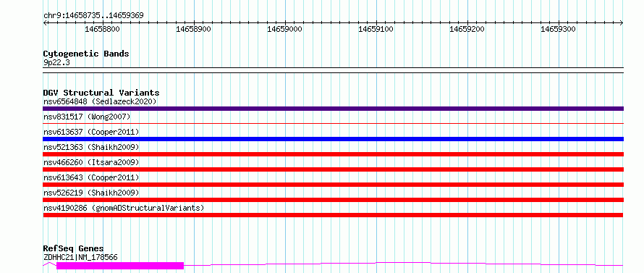Click the 14659300 ruler tick label
The image size is (644, 273).
coord(558,29)
